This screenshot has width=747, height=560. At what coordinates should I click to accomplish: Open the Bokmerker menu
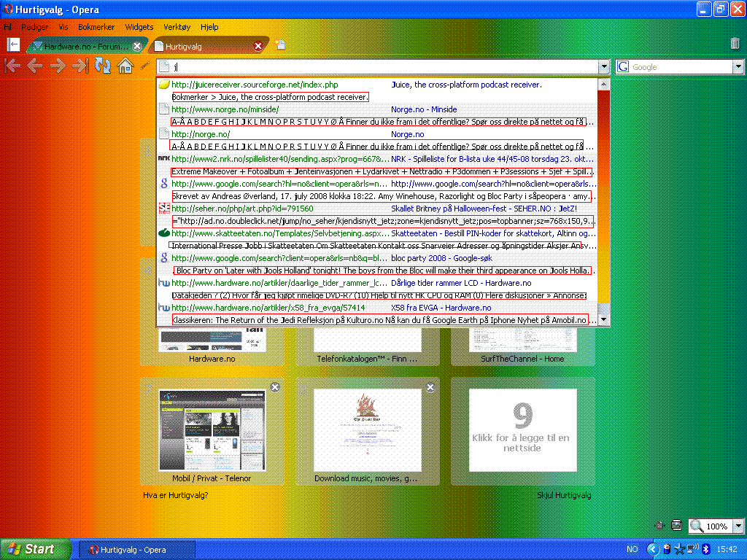coord(96,27)
